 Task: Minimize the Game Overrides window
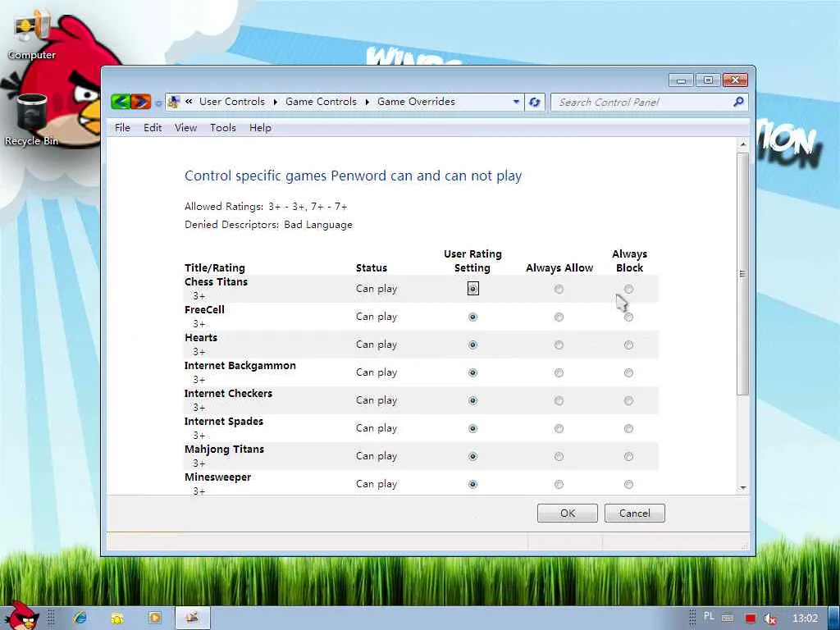coord(681,80)
